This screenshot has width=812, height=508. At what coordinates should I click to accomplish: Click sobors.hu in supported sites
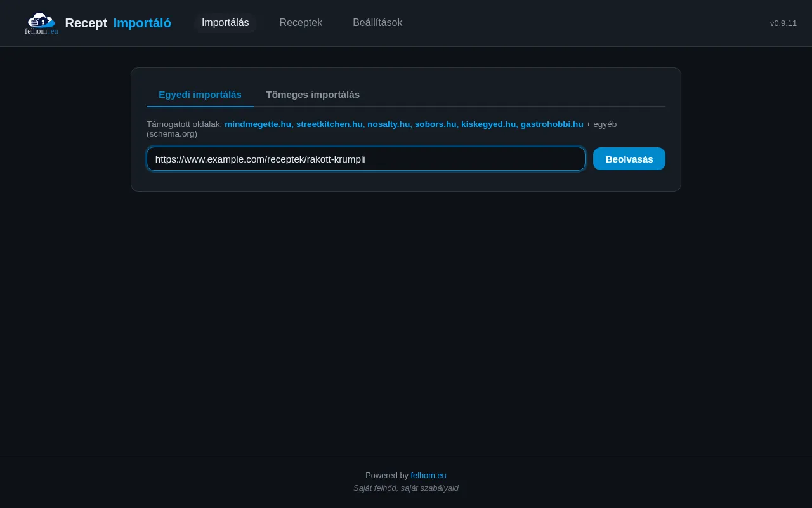(x=436, y=124)
